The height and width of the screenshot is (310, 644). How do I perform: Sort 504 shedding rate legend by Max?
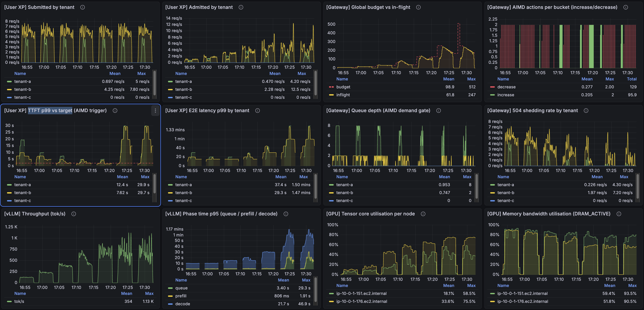click(624, 177)
